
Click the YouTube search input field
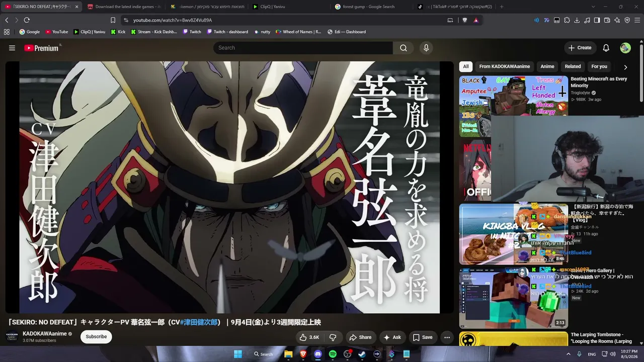[303, 48]
